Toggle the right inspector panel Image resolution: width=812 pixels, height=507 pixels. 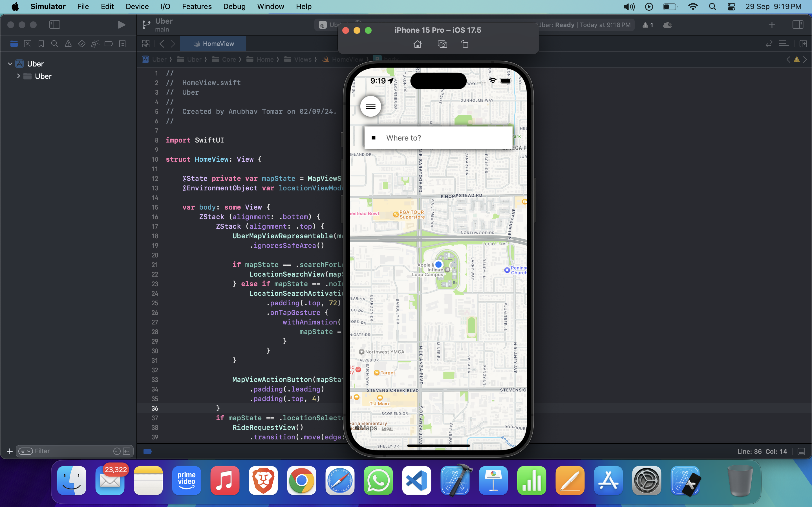(x=798, y=25)
